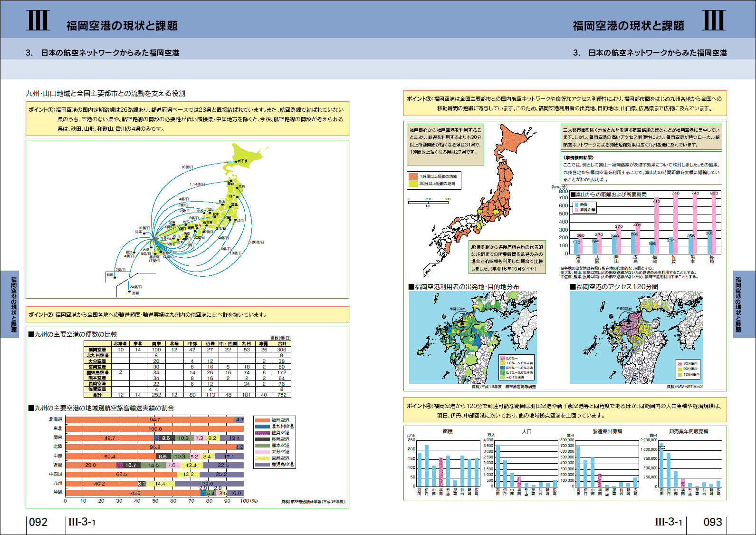This screenshot has width=756, height=535.
Task: Click the 沖縄 column header in flights table
Action: coord(264,343)
